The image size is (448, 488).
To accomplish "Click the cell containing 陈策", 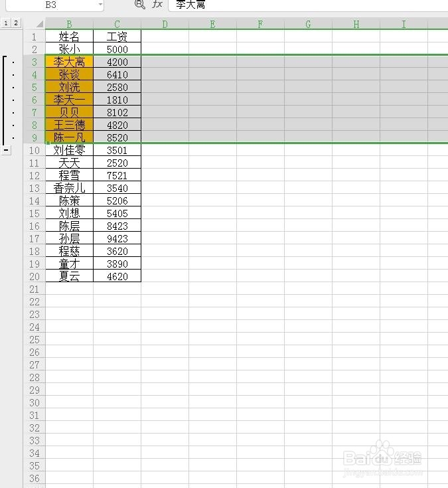I will click(70, 201).
